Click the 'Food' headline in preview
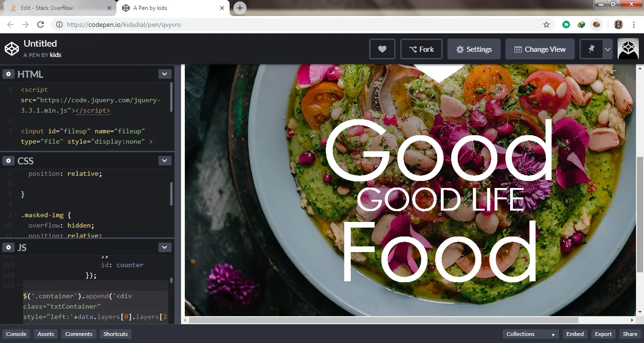 (x=439, y=251)
